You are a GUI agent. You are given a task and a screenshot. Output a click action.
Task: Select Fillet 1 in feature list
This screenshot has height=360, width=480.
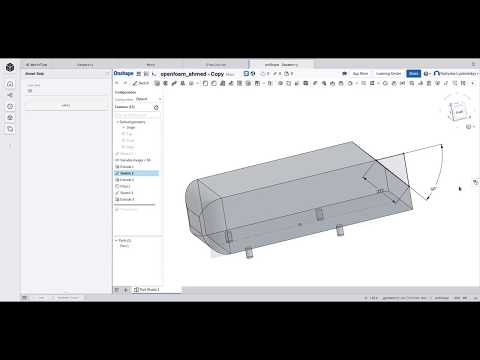coord(123,186)
